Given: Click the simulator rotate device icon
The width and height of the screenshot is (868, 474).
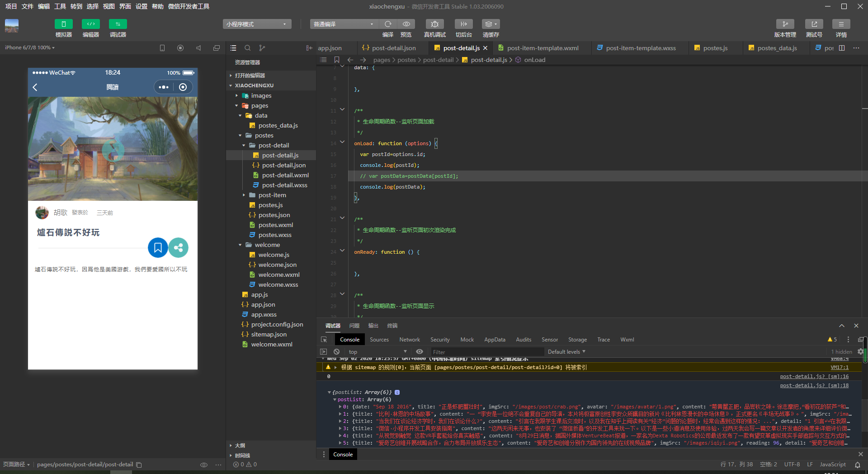Looking at the screenshot, I should [162, 48].
